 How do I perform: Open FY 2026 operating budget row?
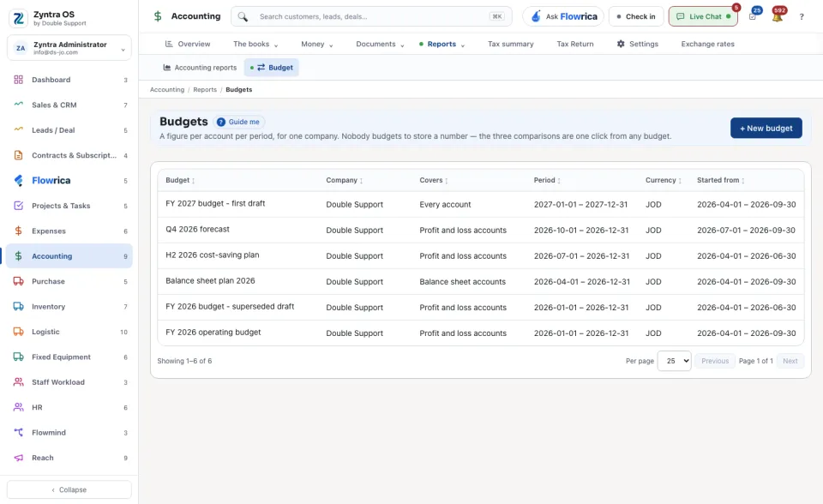coord(481,333)
